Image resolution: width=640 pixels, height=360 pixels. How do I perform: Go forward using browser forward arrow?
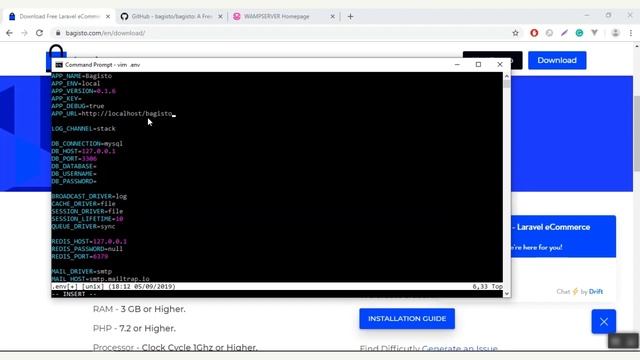click(24, 33)
